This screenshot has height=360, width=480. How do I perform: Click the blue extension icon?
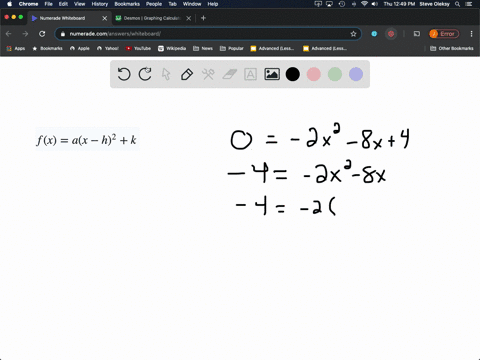coord(374,34)
